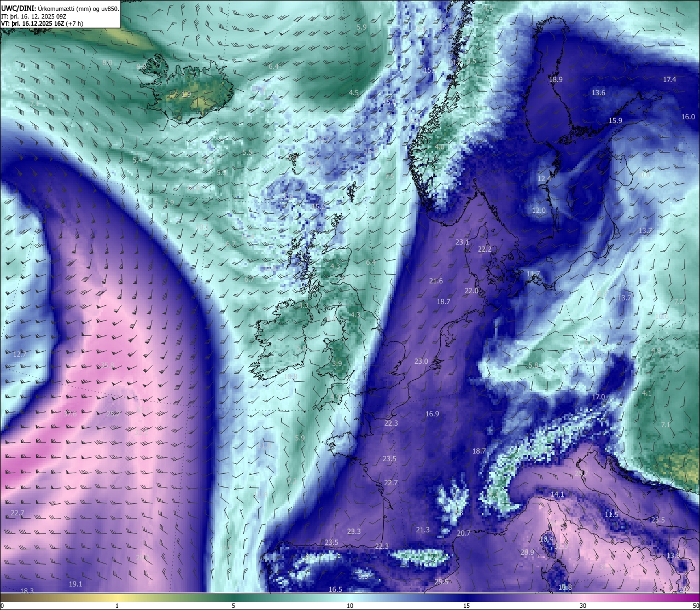This screenshot has width=700, height=610.
Task: Click the 4.0 value over Norway
Action: tap(440, 147)
